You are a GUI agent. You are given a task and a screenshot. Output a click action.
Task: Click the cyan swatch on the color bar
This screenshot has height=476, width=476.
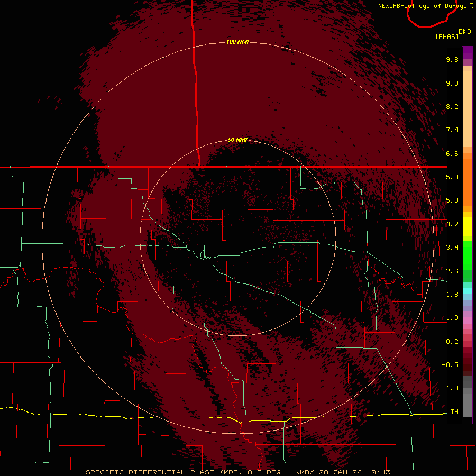click(x=467, y=291)
